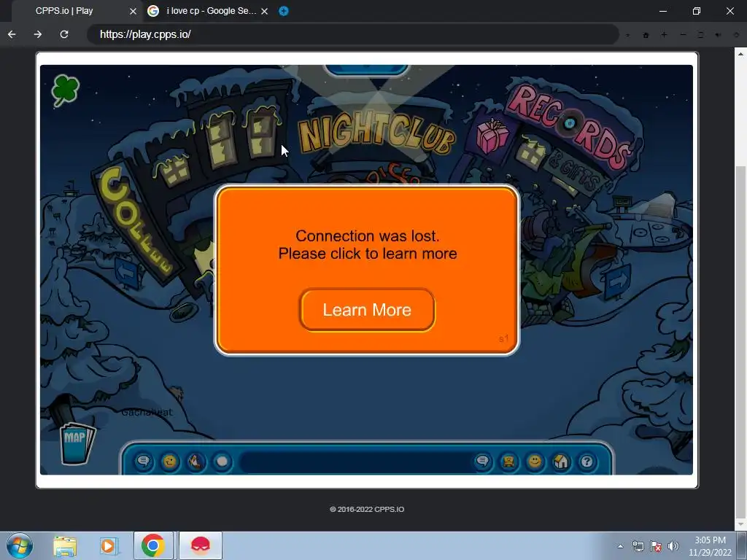
Task: Open the safe chat speech bubble menu
Action: point(144,462)
